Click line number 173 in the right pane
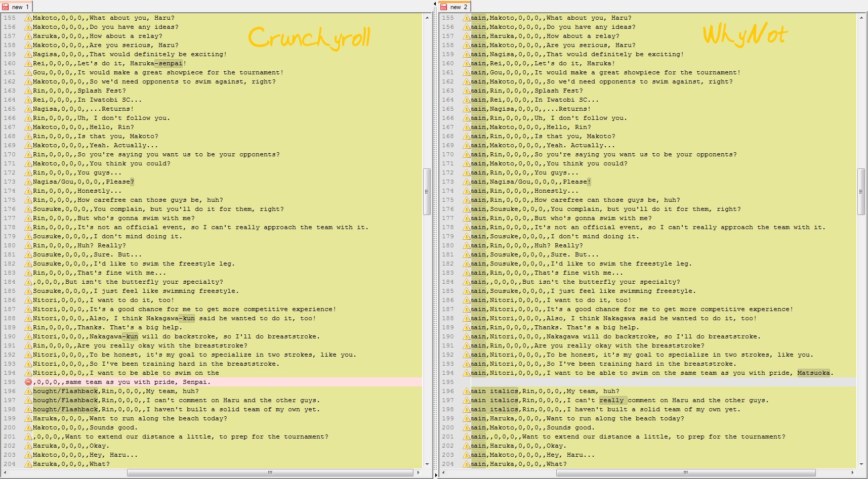The image size is (868, 479). coord(448,182)
